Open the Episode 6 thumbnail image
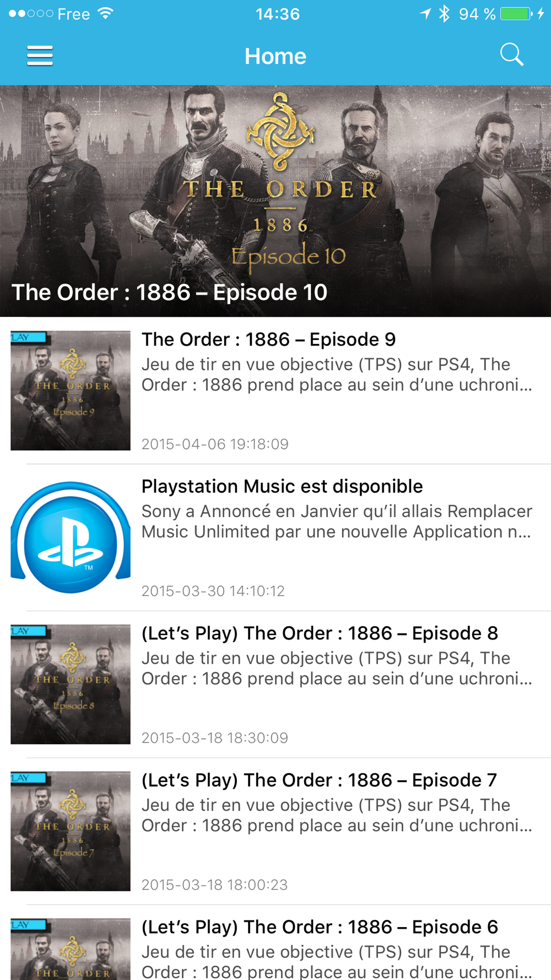 [71, 949]
